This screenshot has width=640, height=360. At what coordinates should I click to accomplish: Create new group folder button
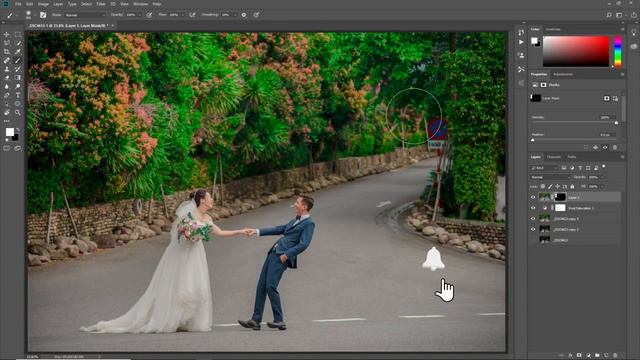pos(597,356)
